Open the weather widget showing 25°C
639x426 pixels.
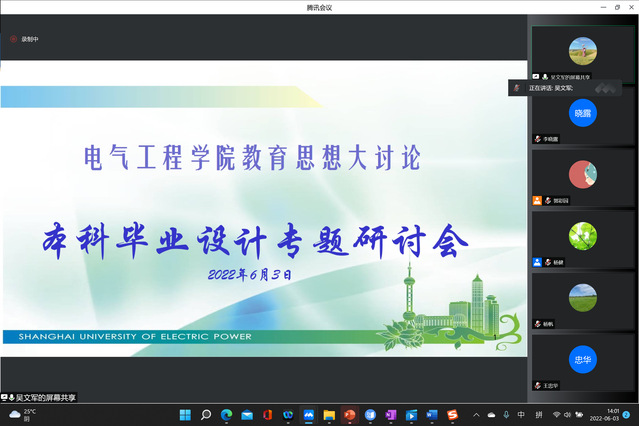point(25,414)
